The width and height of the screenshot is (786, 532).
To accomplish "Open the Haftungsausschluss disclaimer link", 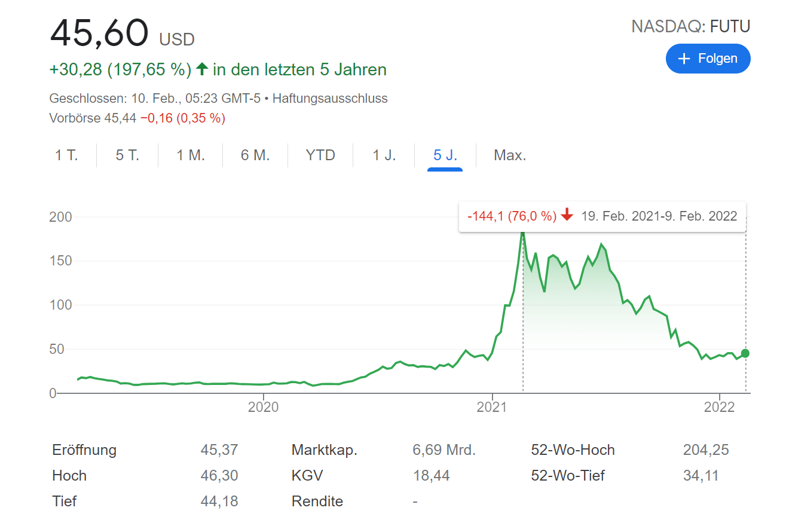I will point(330,99).
